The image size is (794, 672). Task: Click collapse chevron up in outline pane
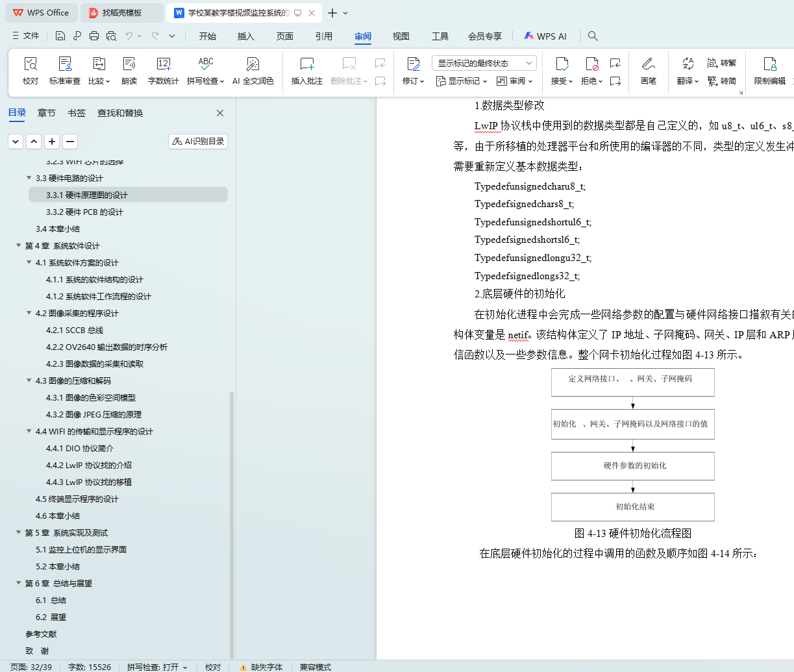[34, 141]
